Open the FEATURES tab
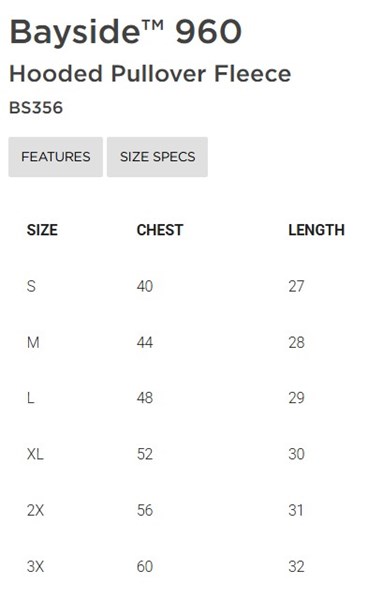383x600 pixels. click(x=55, y=157)
